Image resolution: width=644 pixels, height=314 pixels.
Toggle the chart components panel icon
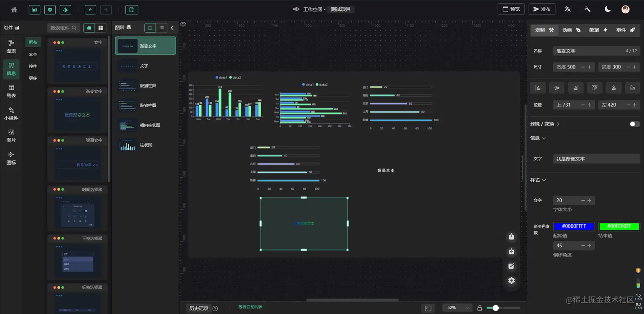coord(34,9)
